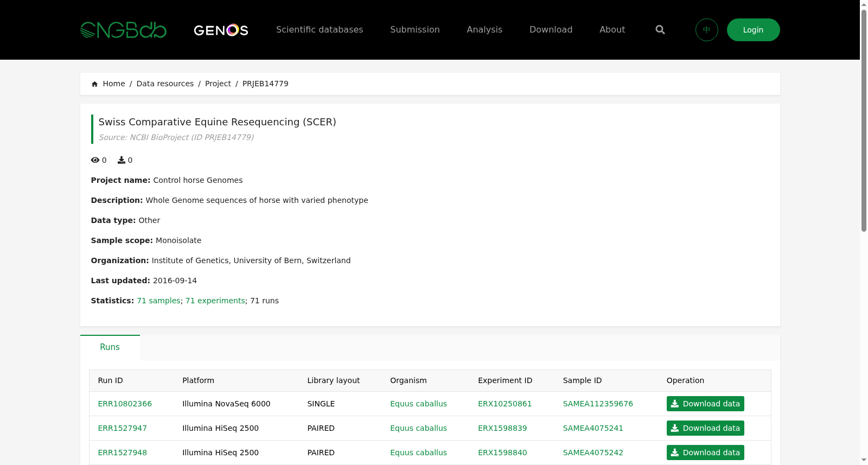The height and width of the screenshot is (465, 868).
Task: Open the search magnifier icon
Action: (x=660, y=30)
